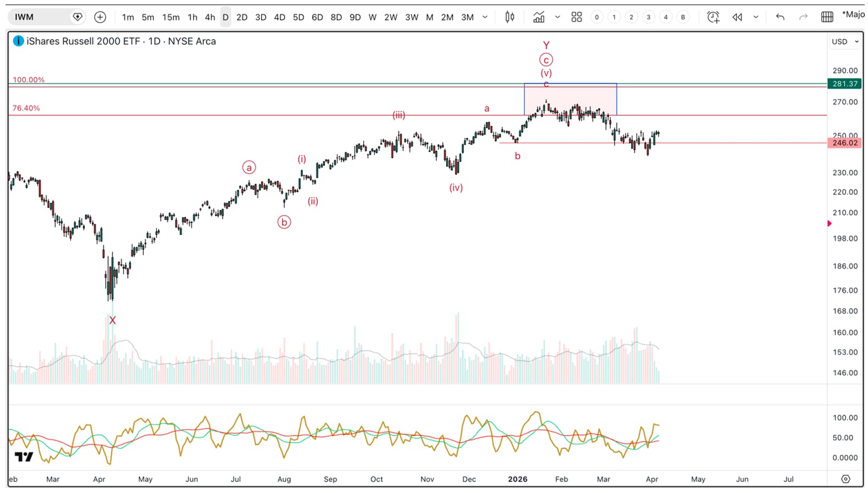Image resolution: width=868 pixels, height=493 pixels.
Task: Click the 281.37 price label
Action: (845, 84)
